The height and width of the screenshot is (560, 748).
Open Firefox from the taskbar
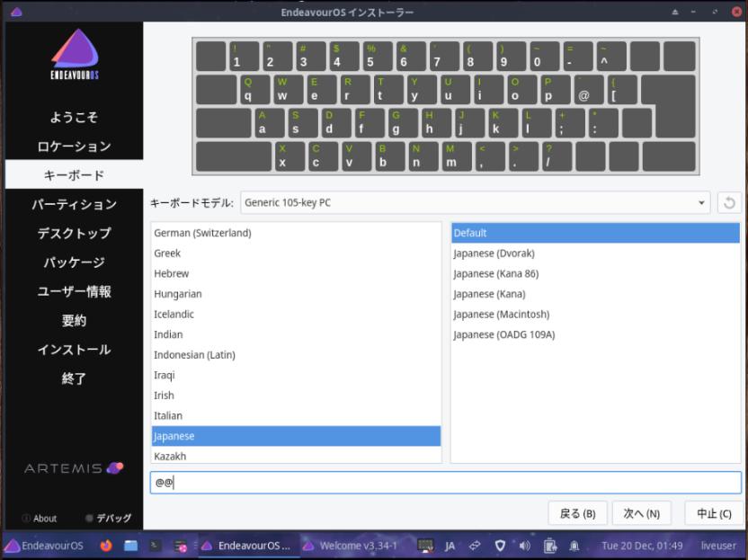click(x=106, y=546)
